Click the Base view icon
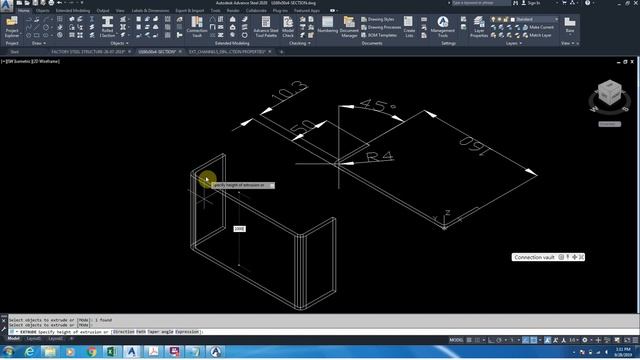 tap(570, 24)
